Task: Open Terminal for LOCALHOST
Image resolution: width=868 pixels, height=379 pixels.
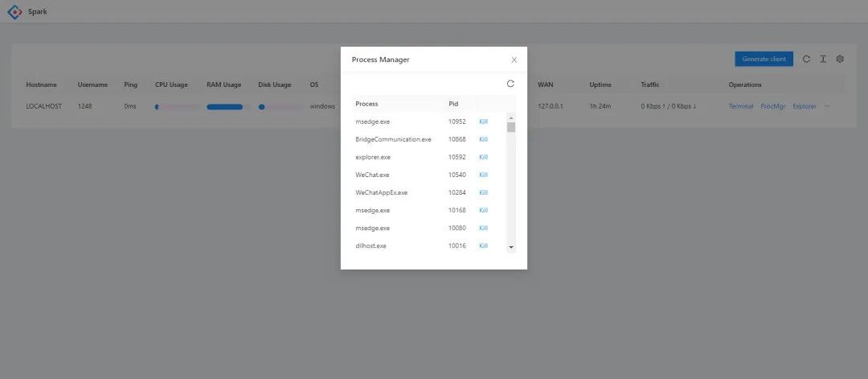Action: [741, 106]
